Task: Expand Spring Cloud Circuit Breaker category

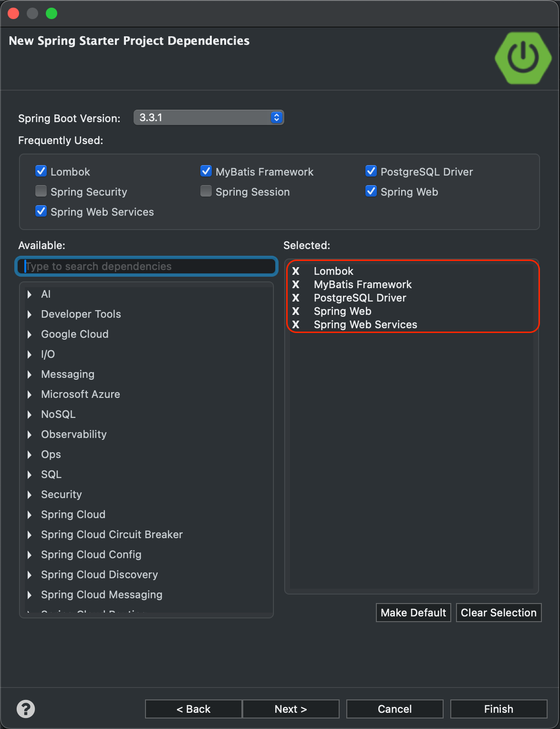Action: [x=30, y=535]
